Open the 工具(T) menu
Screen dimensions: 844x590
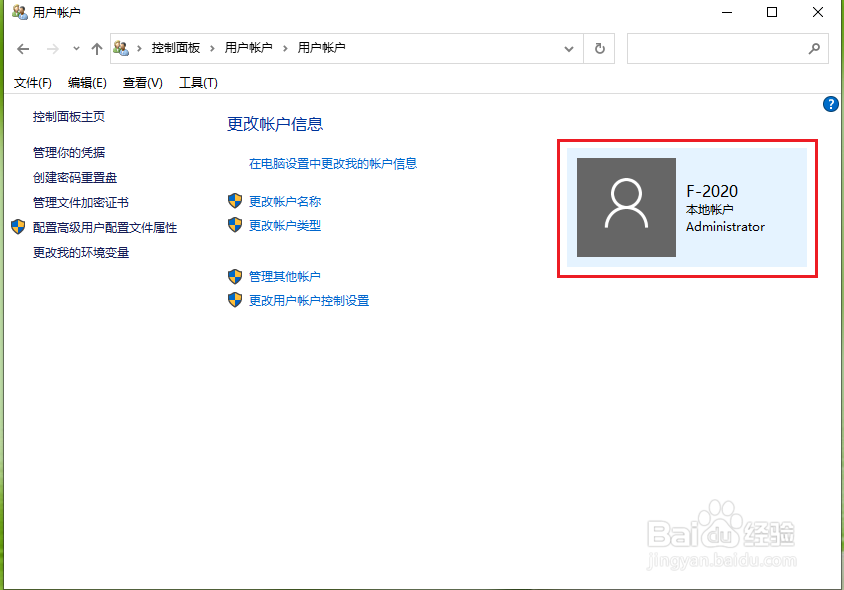click(x=198, y=83)
